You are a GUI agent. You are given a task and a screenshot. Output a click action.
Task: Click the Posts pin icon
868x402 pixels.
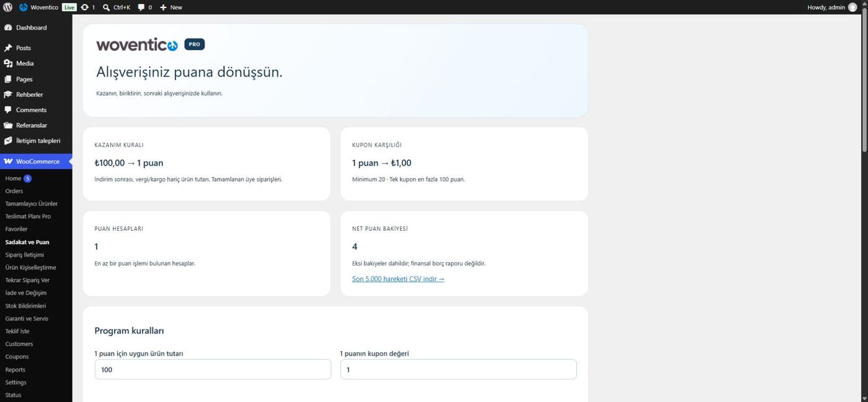tap(8, 48)
